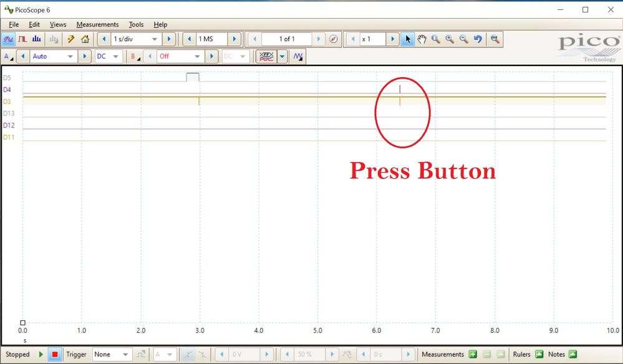Switch to Spectrum Mode icon
This screenshot has width=623, height=364.
coord(37,39)
